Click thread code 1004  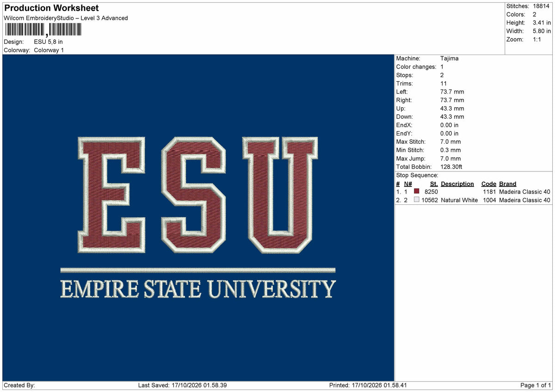click(x=489, y=200)
